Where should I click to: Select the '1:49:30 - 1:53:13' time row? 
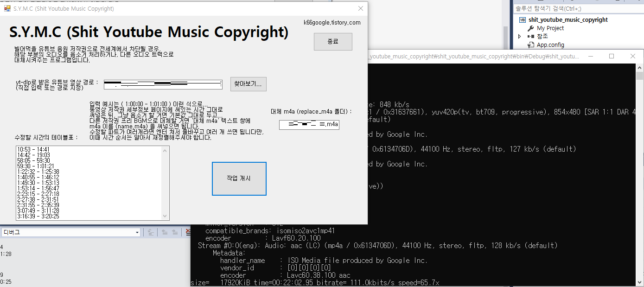pos(38,183)
